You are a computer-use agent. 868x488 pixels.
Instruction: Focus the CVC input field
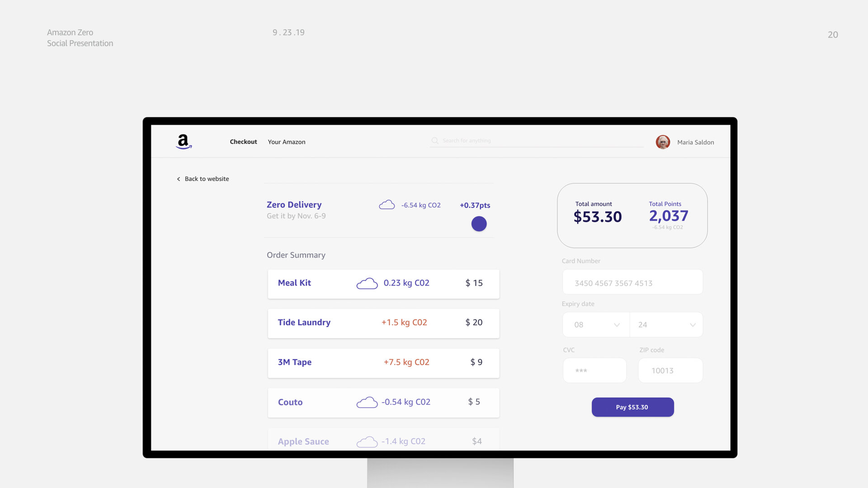(594, 371)
